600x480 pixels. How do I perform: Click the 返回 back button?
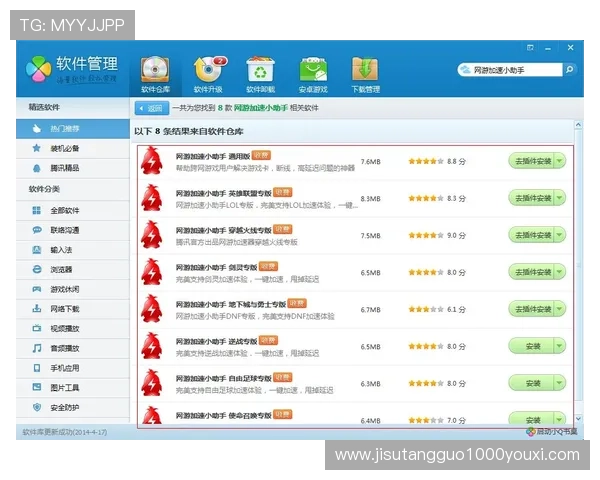[152, 108]
